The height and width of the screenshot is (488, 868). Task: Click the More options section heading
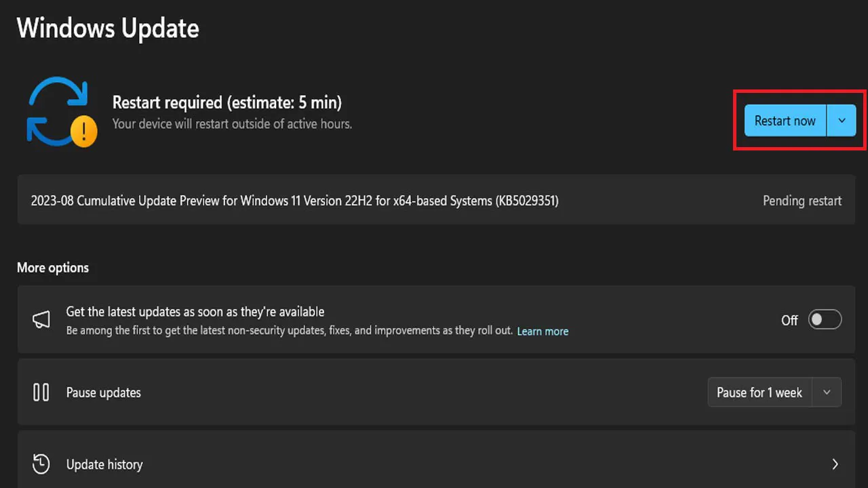click(x=53, y=268)
